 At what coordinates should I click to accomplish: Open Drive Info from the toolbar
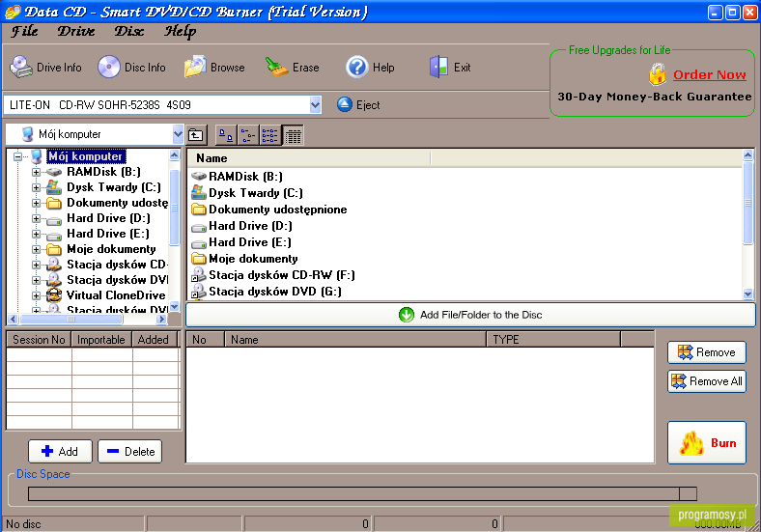pos(45,67)
